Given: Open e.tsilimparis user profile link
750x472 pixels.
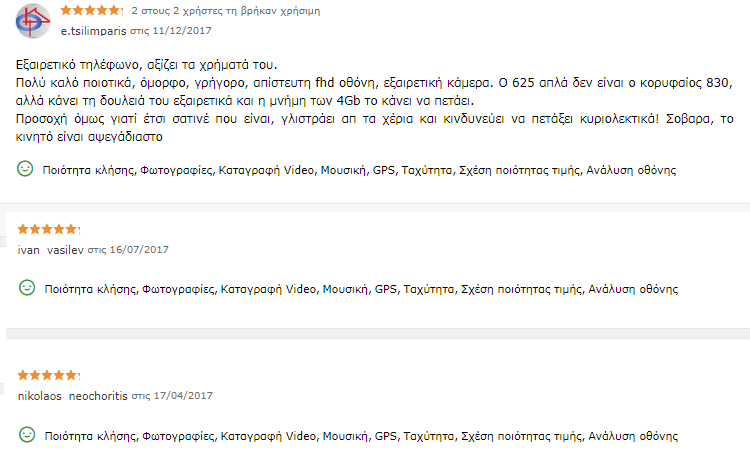Looking at the screenshot, I should [94, 31].
